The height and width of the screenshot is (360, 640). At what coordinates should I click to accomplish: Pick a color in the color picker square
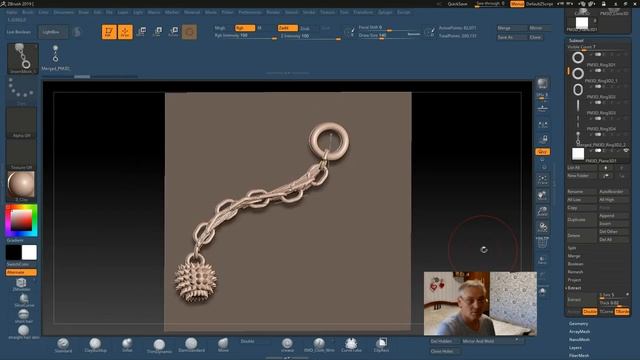pos(21,220)
